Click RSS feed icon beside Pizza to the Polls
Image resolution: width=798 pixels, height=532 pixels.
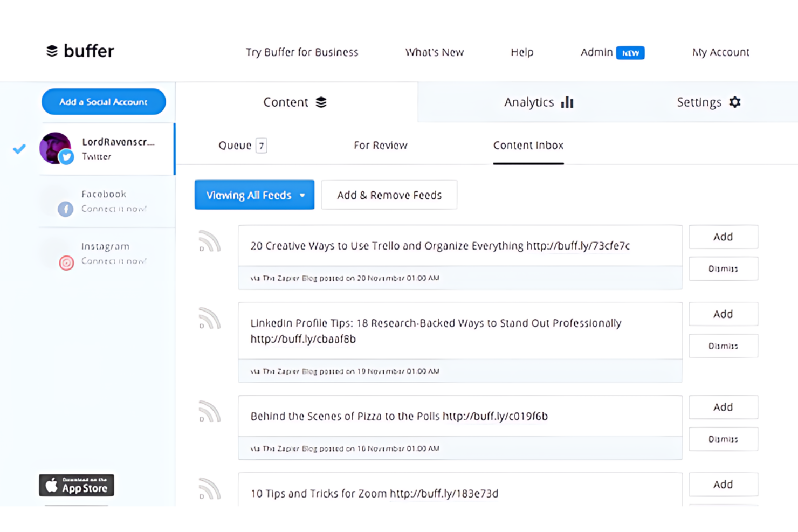tap(209, 411)
